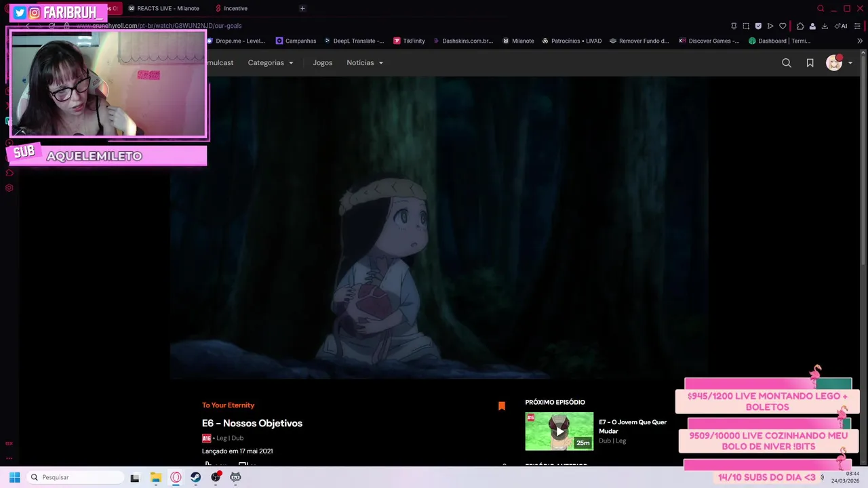Click the video player area
The height and width of the screenshot is (488, 868).
[439, 227]
